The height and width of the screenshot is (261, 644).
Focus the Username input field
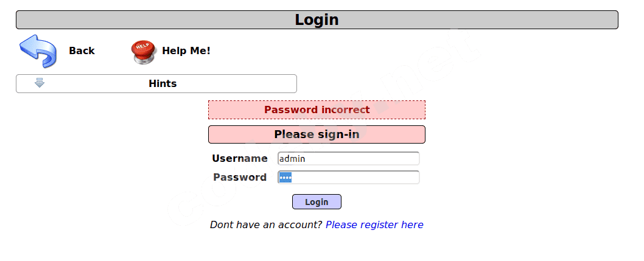coord(348,159)
